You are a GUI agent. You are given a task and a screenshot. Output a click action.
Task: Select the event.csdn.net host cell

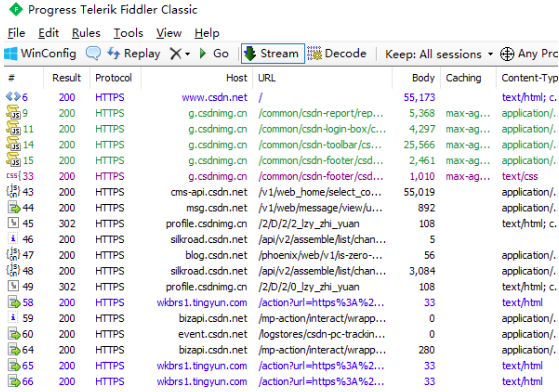point(212,334)
